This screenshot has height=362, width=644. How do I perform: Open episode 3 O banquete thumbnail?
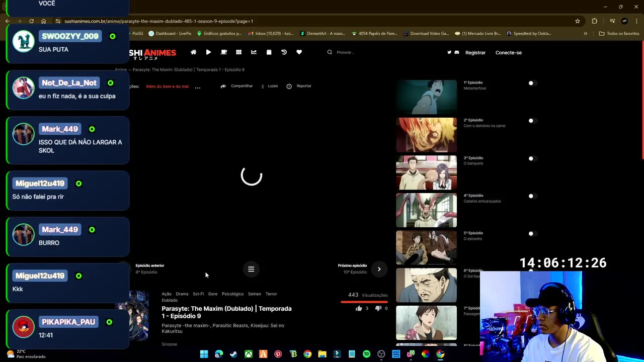[x=426, y=172]
